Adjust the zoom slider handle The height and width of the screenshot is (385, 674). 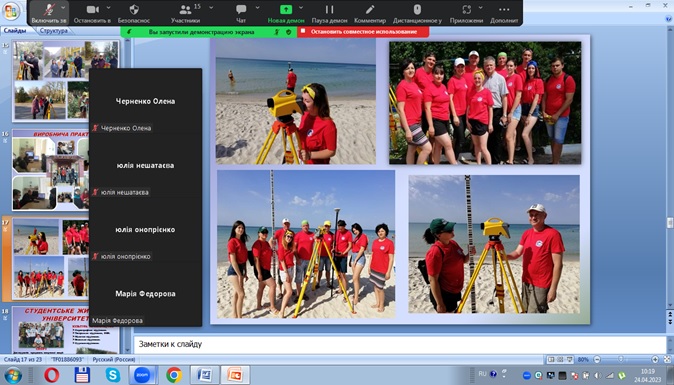tap(620, 359)
